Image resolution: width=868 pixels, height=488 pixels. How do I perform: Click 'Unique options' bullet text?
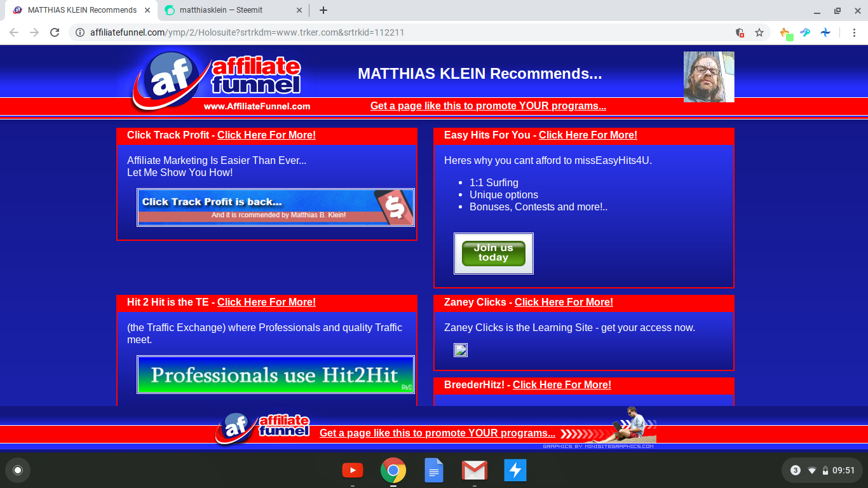point(504,194)
